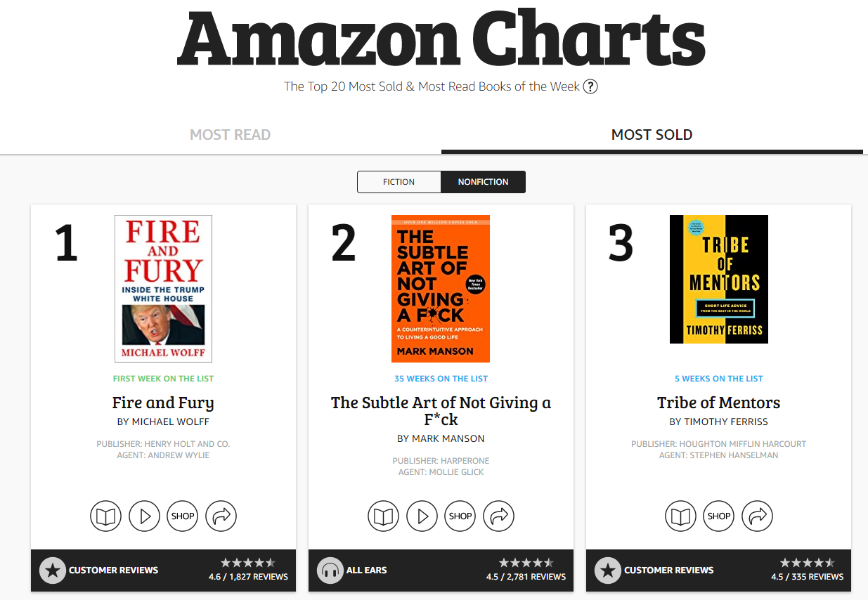This screenshot has height=600, width=868.
Task: Share Fire and Fury using the arrow icon
Action: click(221, 516)
